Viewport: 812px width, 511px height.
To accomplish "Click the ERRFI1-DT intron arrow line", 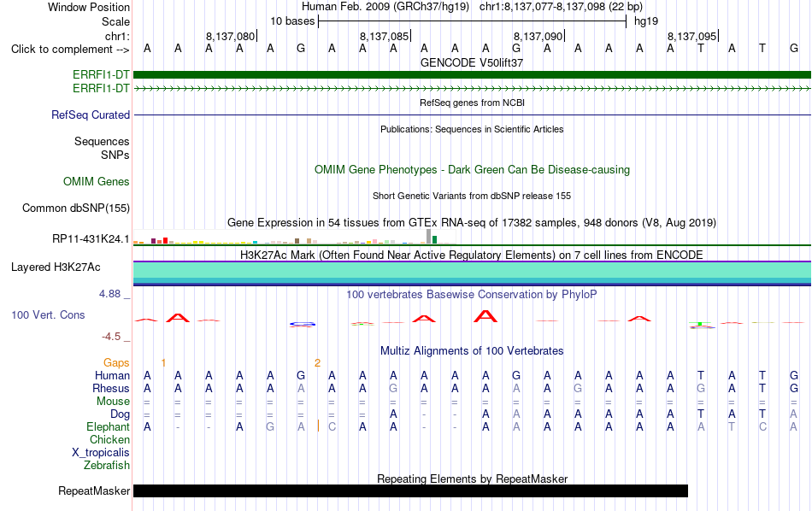I will coord(472,89).
